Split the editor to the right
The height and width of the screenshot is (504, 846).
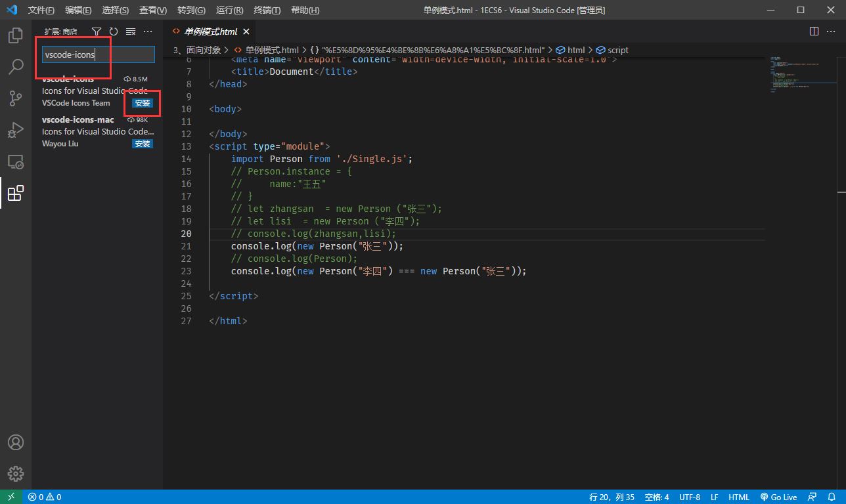814,31
